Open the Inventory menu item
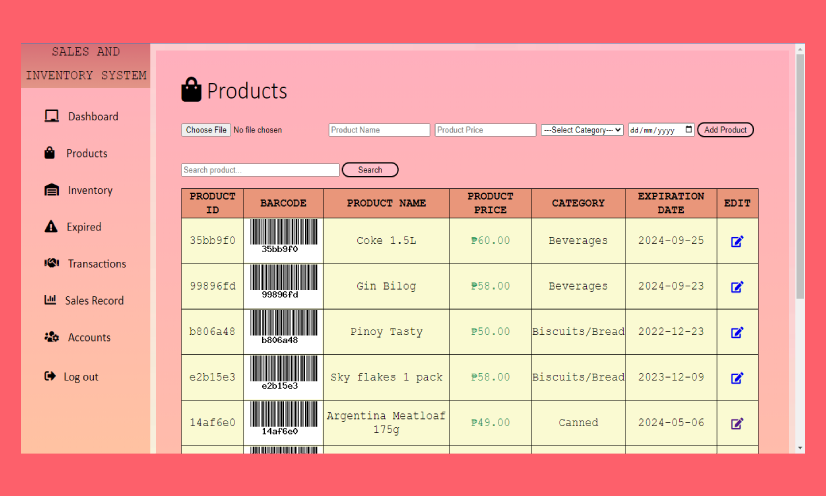The height and width of the screenshot is (496, 826). [x=90, y=190]
